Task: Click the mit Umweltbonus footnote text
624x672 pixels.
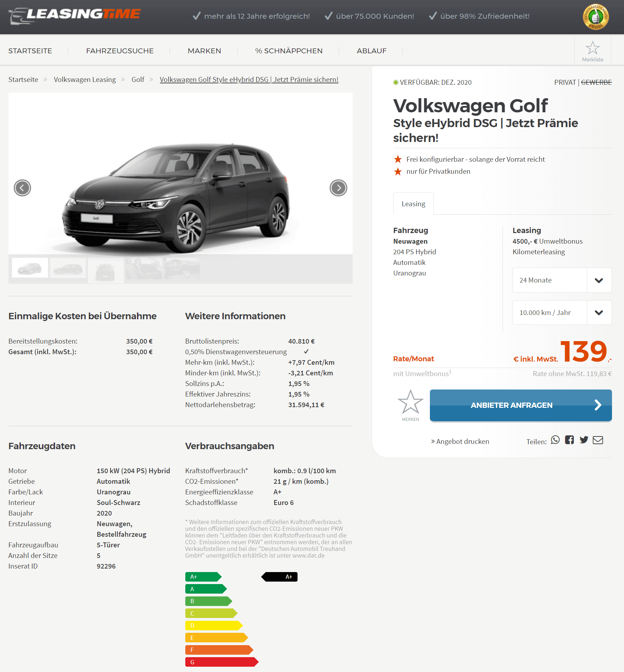Action: 422,373
